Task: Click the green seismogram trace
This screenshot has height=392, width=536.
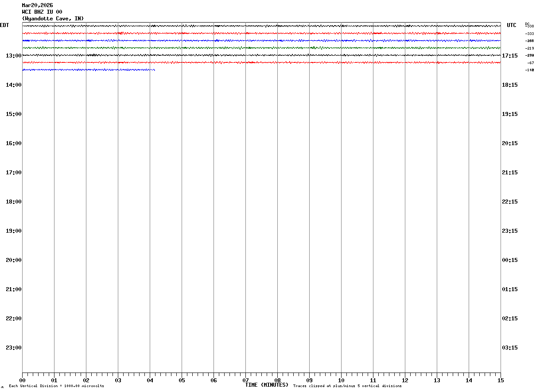Action: (261, 48)
